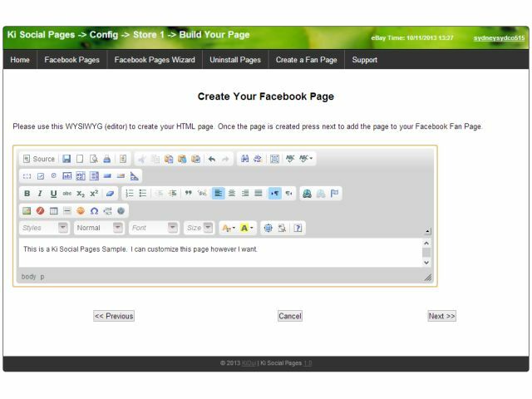532x399 pixels.
Task: Click the Check Spelling ABC icon
Action: coord(290,159)
